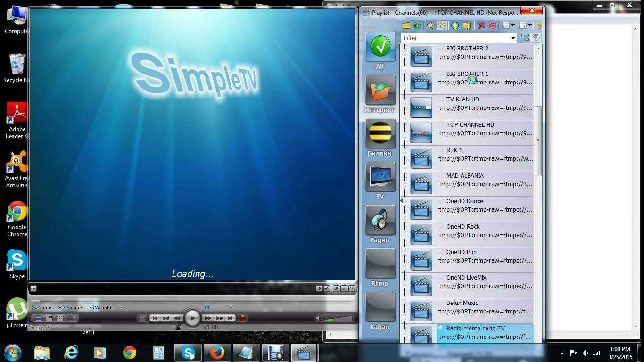The image size is (644, 362).
Task: Open Firefox from the taskbar
Action: (x=217, y=353)
